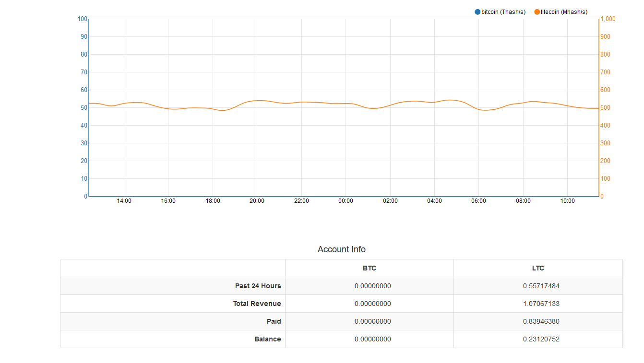Click the Account Info heading
The width and height of the screenshot is (644, 363).
point(342,249)
